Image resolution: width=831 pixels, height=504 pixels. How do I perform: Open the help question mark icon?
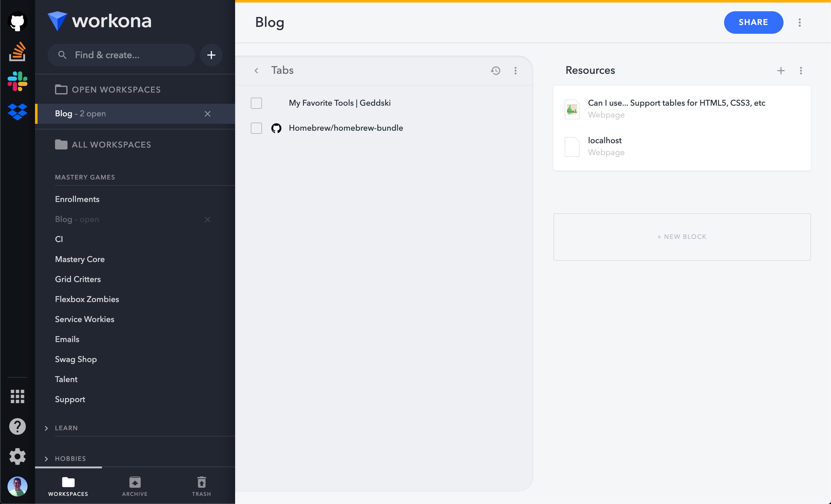pos(17,426)
